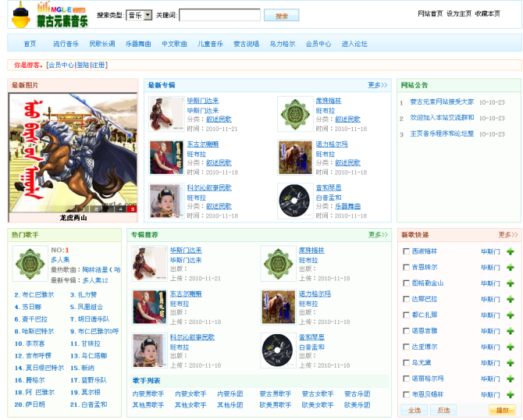Expand 更多>> in 新歌快递 panel
Image resolution: width=523 pixels, height=420 pixels.
pyautogui.click(x=508, y=235)
